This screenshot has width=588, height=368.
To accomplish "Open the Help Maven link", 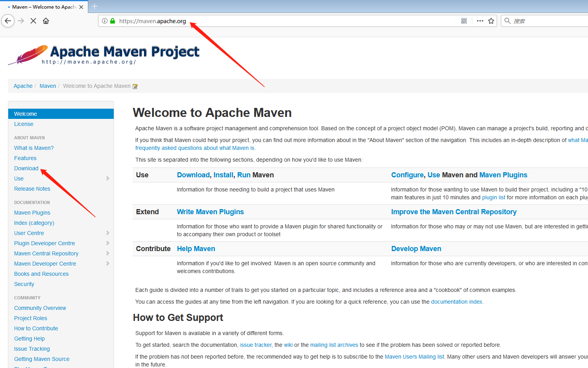I will 196,249.
